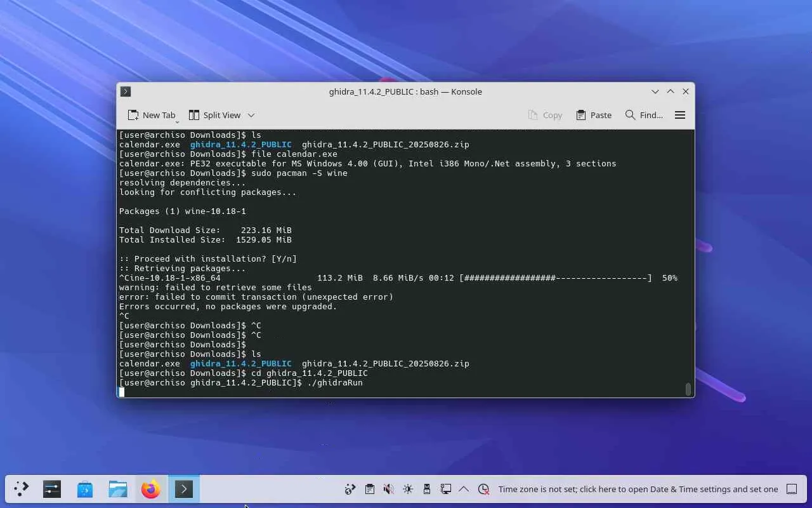
Task: Click 'Packages (1) wine-10.18-1' line
Action: (183, 211)
